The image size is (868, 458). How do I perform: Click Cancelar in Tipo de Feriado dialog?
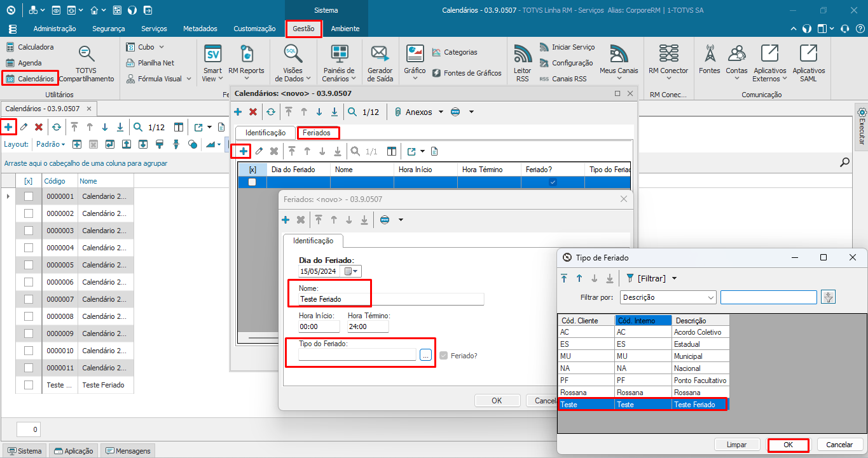pyautogui.click(x=839, y=445)
